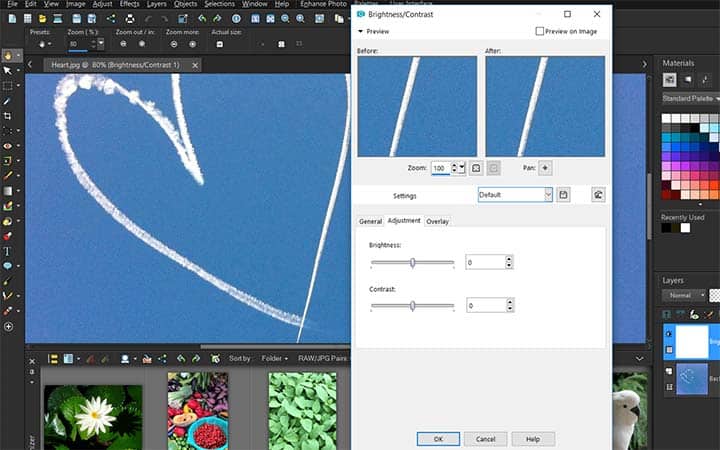Open the 'Folder' sort dropdown in the organizer
The width and height of the screenshot is (720, 450).
tap(275, 358)
